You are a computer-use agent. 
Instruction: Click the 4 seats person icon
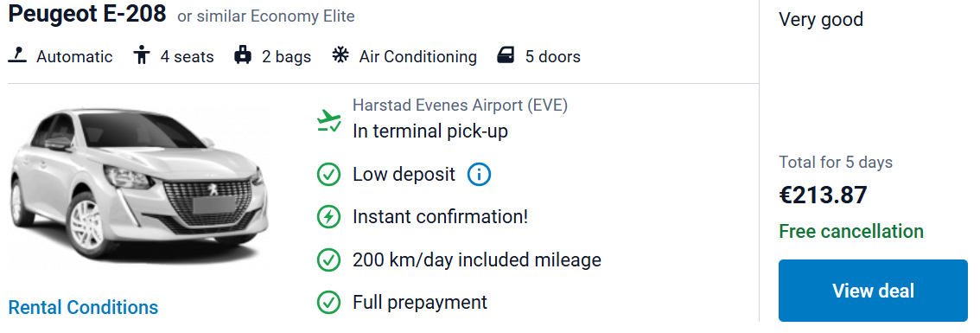142,55
